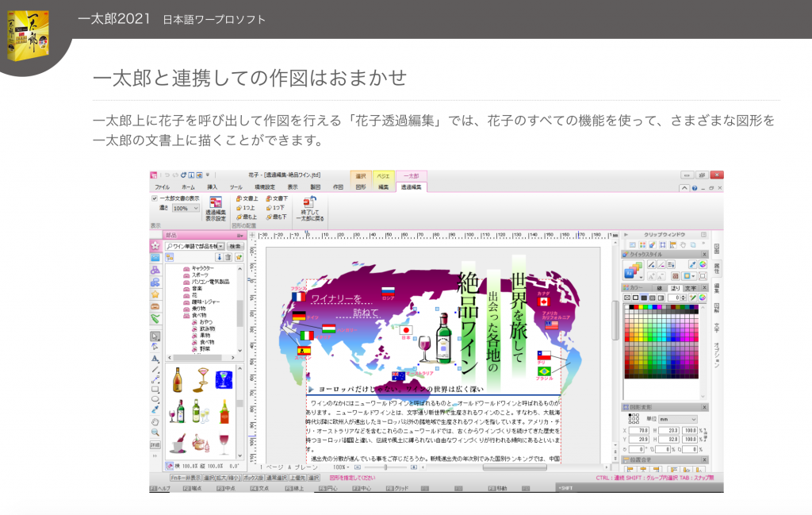The width and height of the screenshot is (812, 515).
Task: Open the 単位 mm dropdown
Action: pyautogui.click(x=678, y=419)
